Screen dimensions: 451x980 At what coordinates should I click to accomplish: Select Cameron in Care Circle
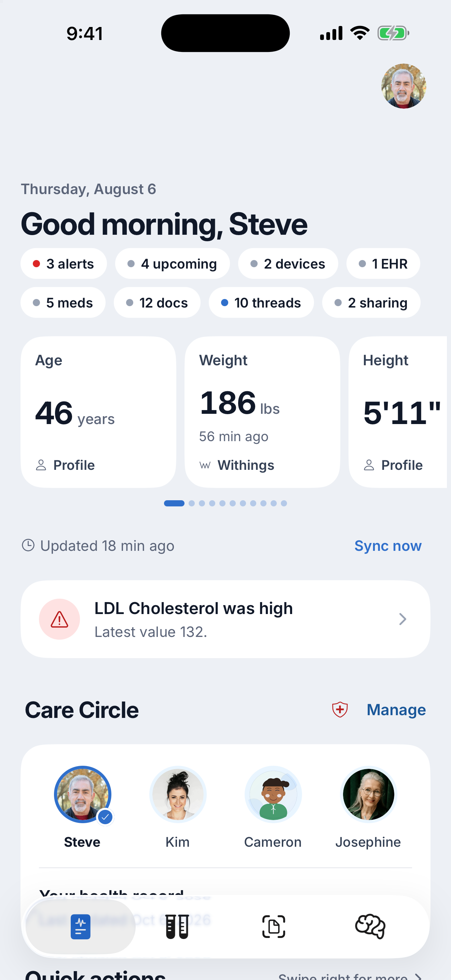tap(273, 807)
